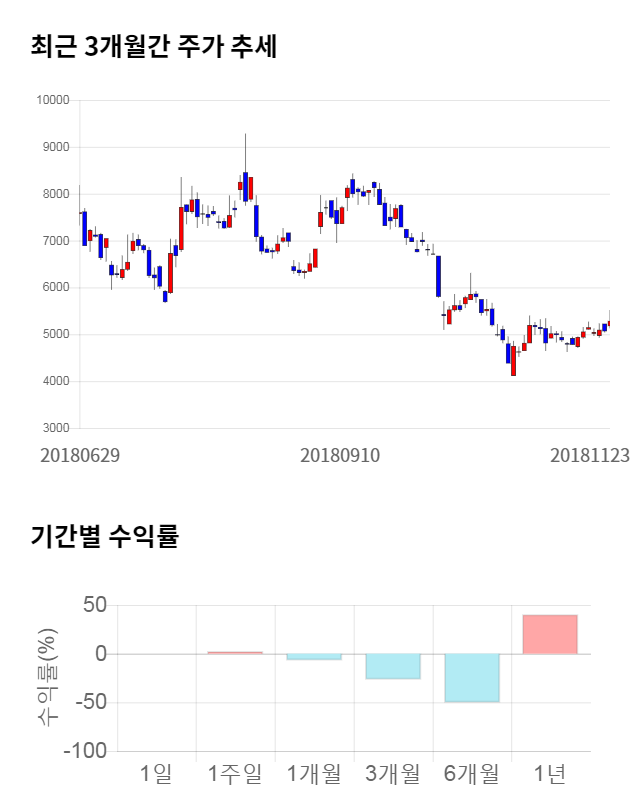640x810 pixels.
Task: Click the 최근 3개월간 주가 추세 heading
Action: (x=154, y=46)
